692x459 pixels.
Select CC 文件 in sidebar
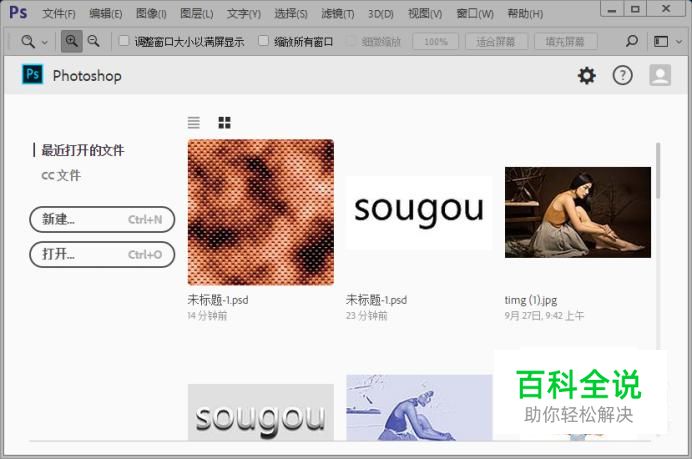(61, 175)
